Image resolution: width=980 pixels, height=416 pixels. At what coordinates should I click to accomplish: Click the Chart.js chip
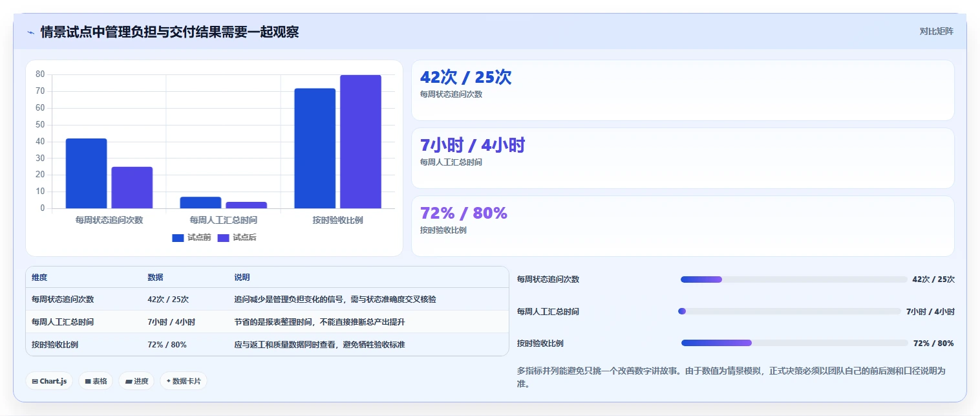50,381
